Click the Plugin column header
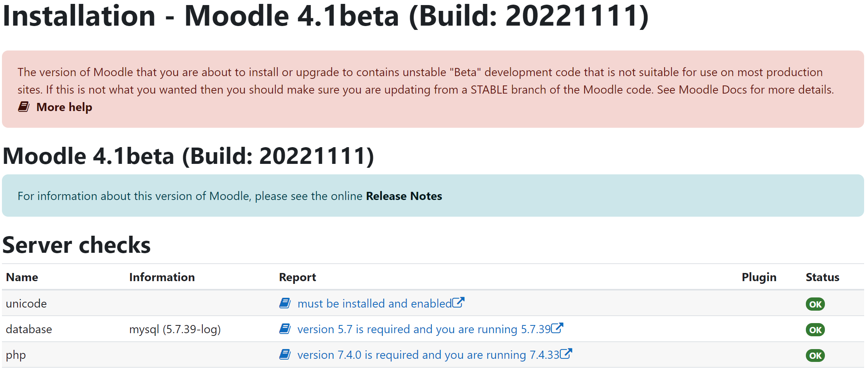This screenshot has width=868, height=372. click(x=759, y=277)
